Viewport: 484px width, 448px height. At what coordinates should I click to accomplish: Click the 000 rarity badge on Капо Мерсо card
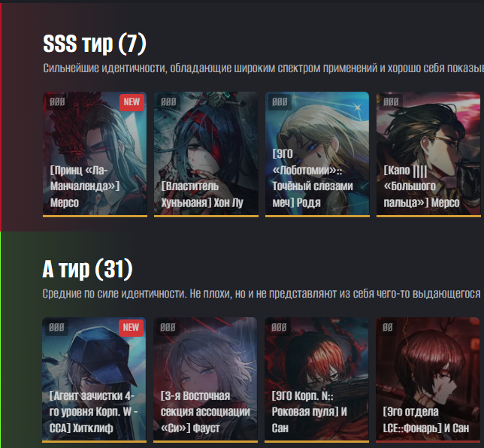[x=391, y=102]
